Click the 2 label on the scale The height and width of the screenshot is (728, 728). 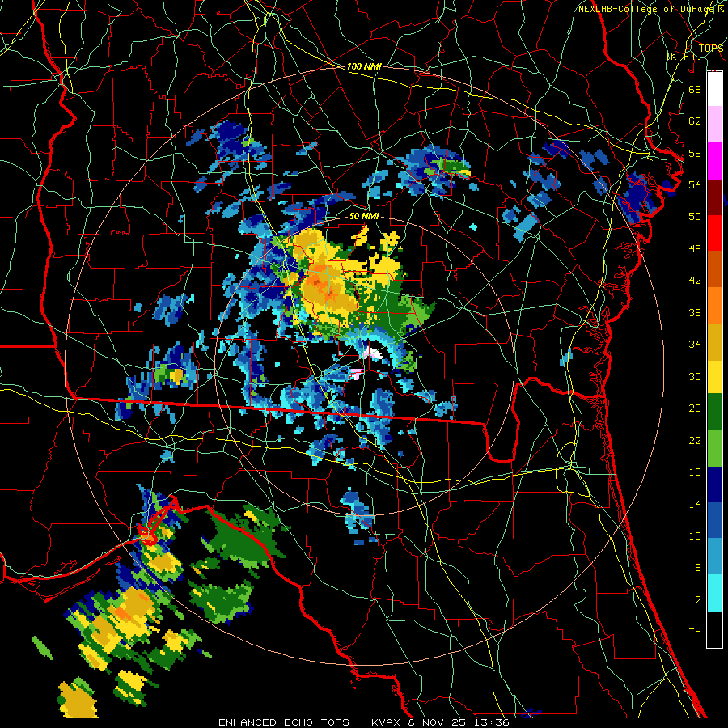[x=697, y=599]
